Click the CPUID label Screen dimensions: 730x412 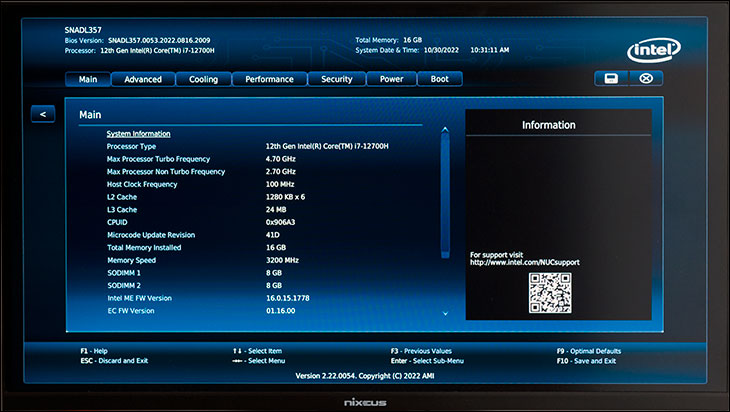click(x=117, y=222)
